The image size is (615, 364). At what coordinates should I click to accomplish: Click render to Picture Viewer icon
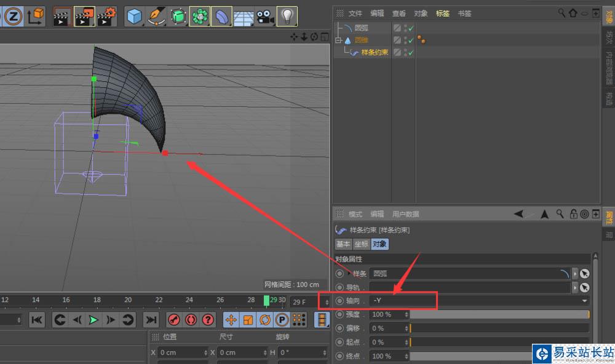(84, 17)
